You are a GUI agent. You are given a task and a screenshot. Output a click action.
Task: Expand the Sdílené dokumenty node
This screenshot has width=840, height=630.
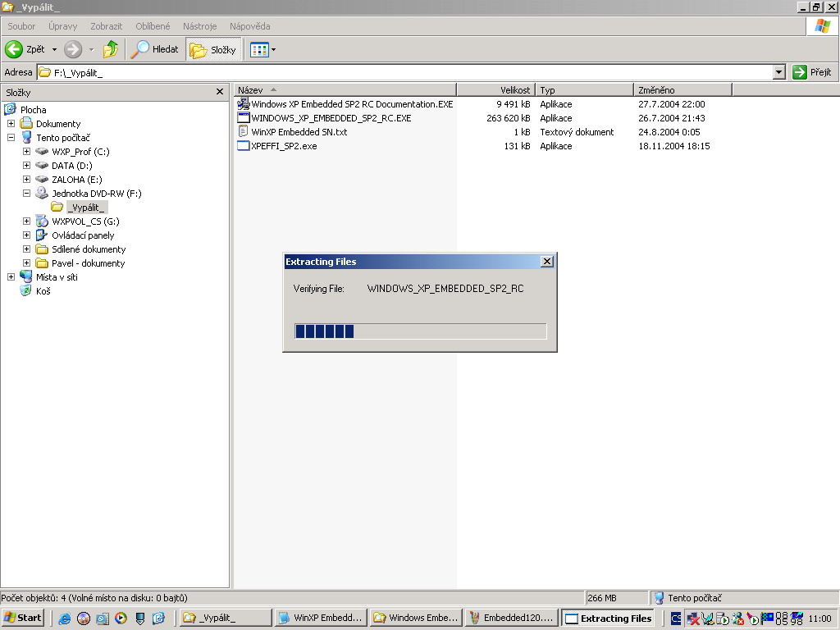(26, 249)
